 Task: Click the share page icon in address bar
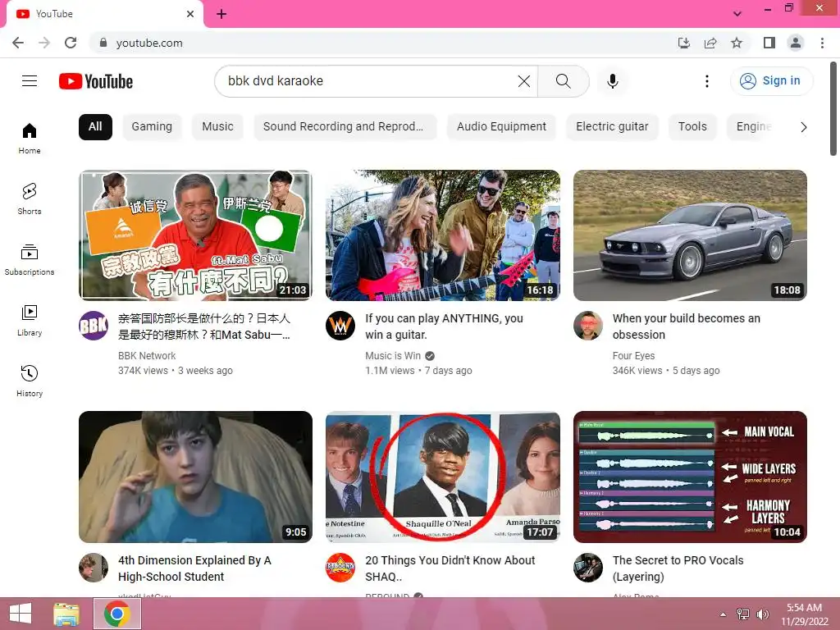(x=710, y=43)
